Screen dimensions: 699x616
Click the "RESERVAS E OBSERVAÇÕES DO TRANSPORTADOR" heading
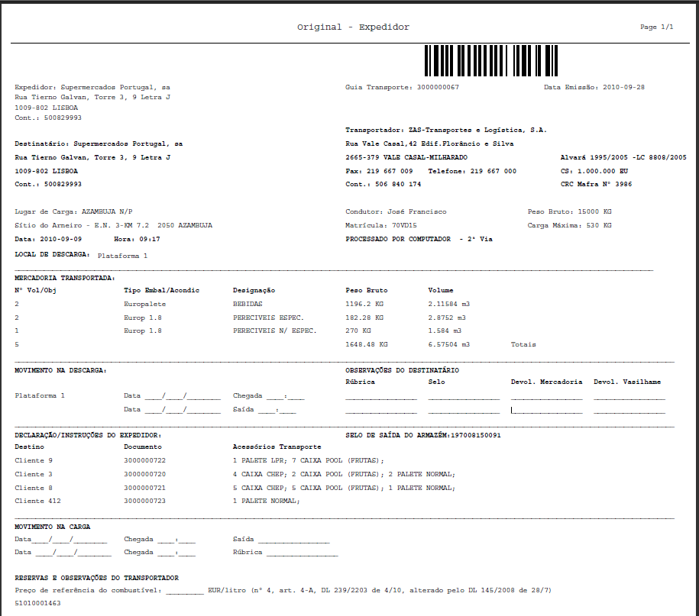tap(97, 578)
